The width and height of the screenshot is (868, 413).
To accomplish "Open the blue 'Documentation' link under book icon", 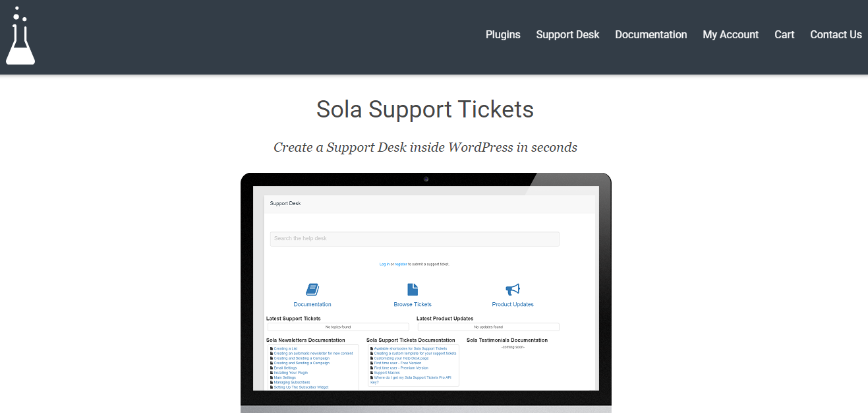I will 312,305.
